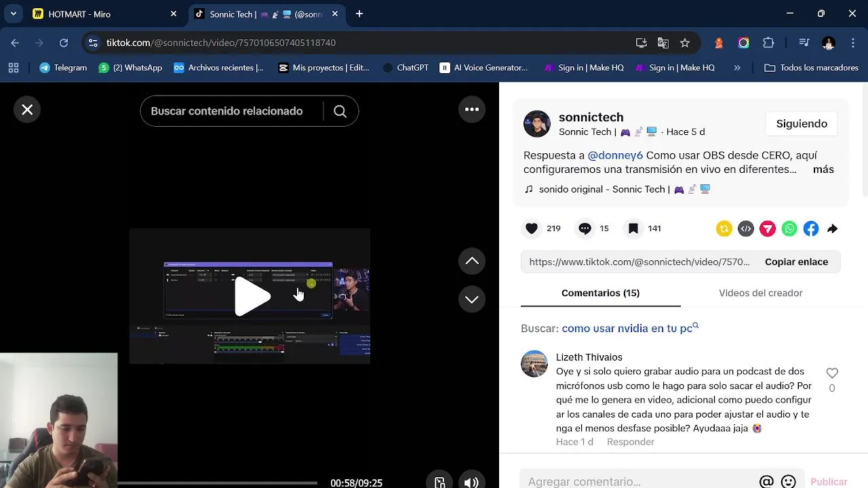Click the Siguiendo follow button
The width and height of the screenshot is (868, 488).
coord(802,123)
